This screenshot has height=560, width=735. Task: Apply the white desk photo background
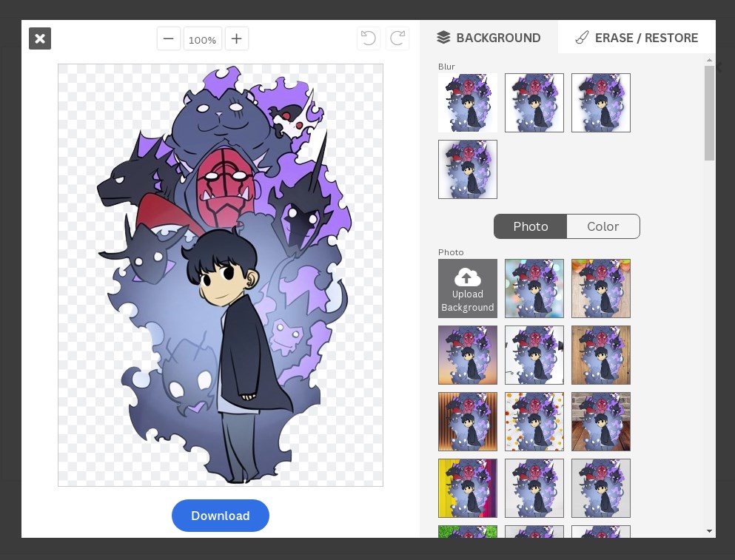[534, 355]
